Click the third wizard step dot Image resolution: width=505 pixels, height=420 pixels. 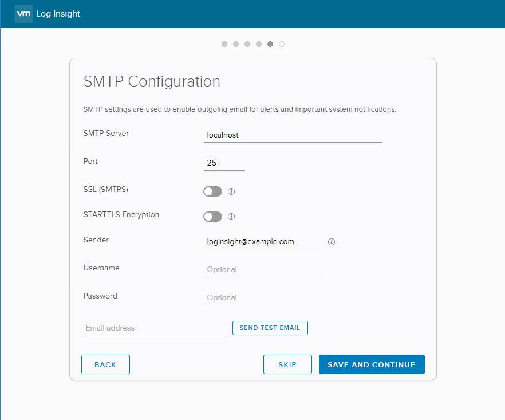click(247, 44)
